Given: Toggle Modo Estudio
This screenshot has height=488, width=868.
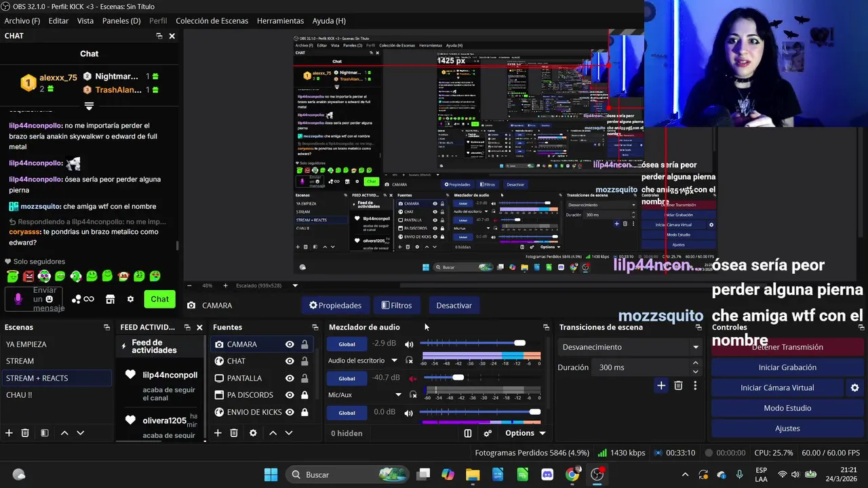Looking at the screenshot, I should (787, 408).
